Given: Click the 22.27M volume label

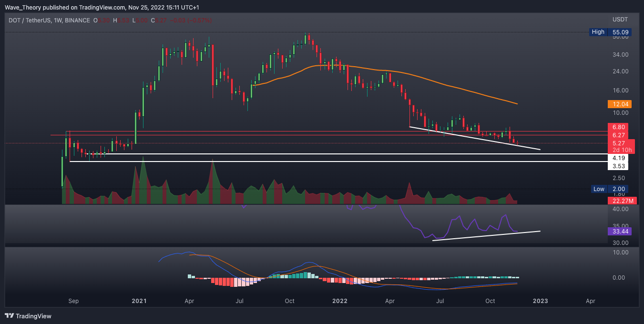Looking at the screenshot, I should [622, 201].
